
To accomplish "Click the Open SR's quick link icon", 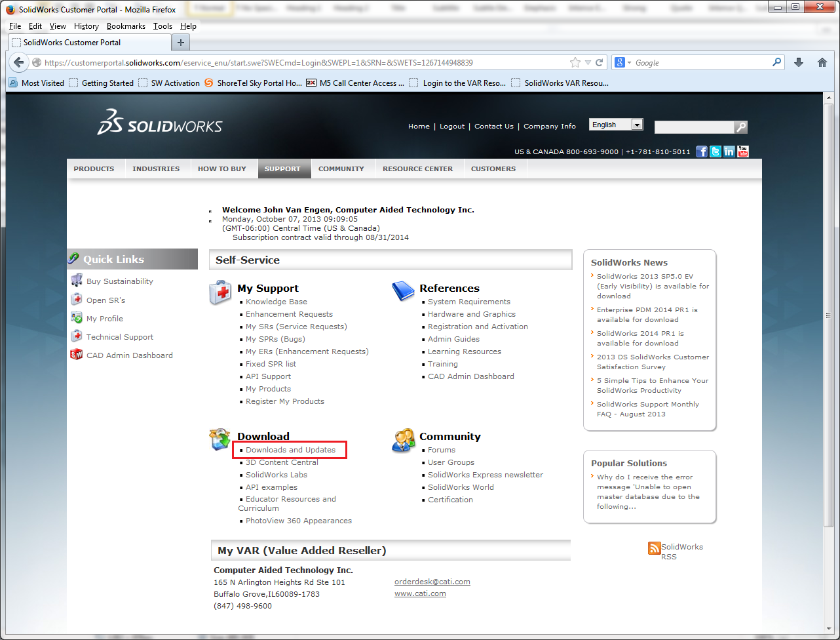I will pos(76,300).
